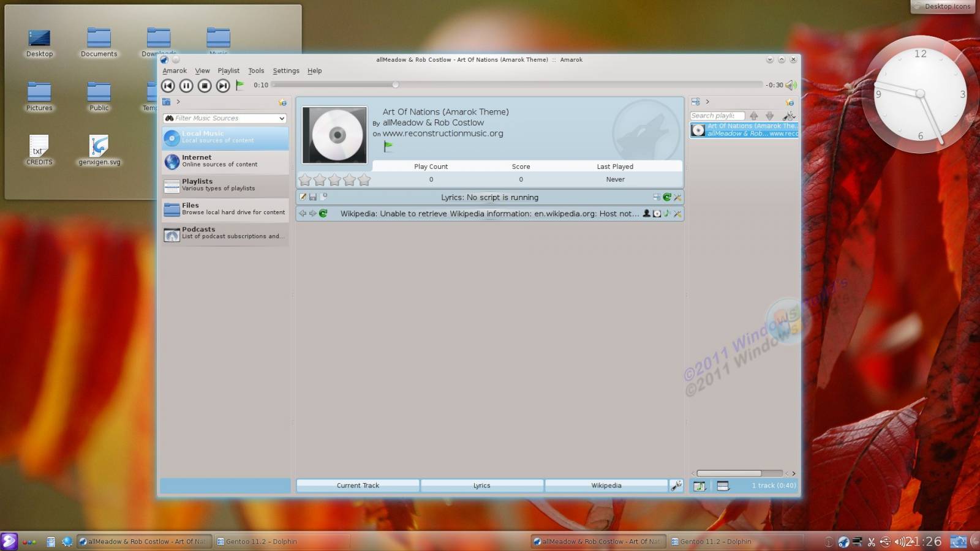
Task: Open the View menu
Action: pos(202,71)
